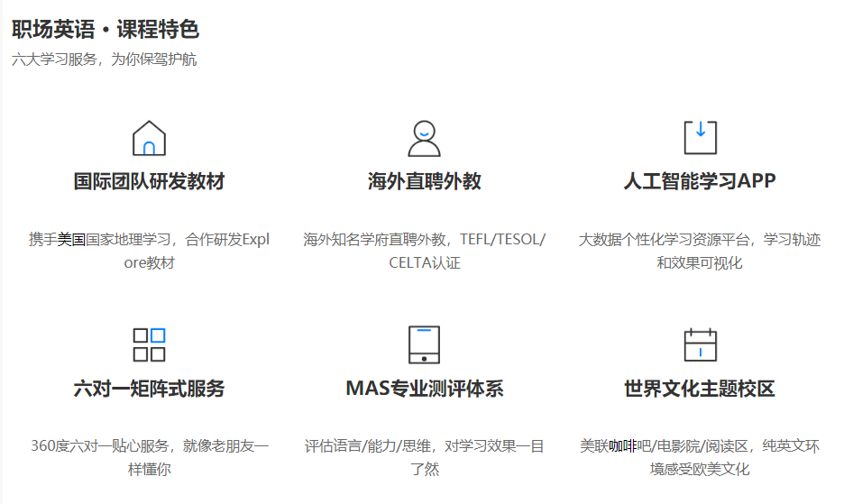Click the highlighted 美国 text in description
This screenshot has height=504, width=844.
point(71,240)
